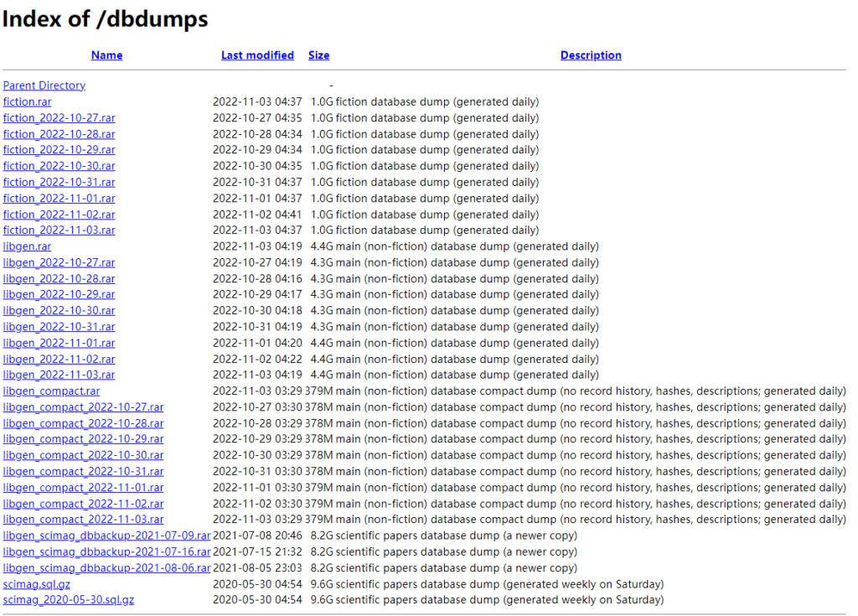Image resolution: width=858 pixels, height=616 pixels.
Task: Download libgen_scimag_dbbackup-2021-07-16.rar
Action: 106,552
